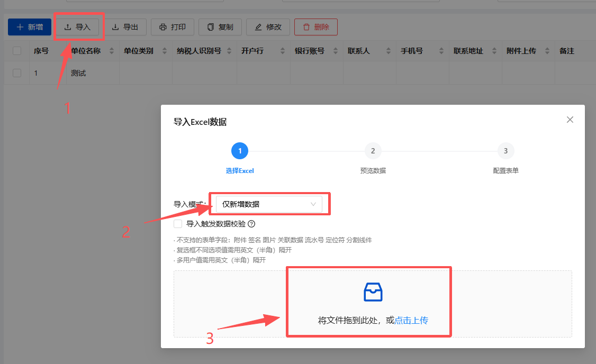This screenshot has height=364, width=596.
Task: Click the 修改 edit toolbar button
Action: tap(268, 27)
